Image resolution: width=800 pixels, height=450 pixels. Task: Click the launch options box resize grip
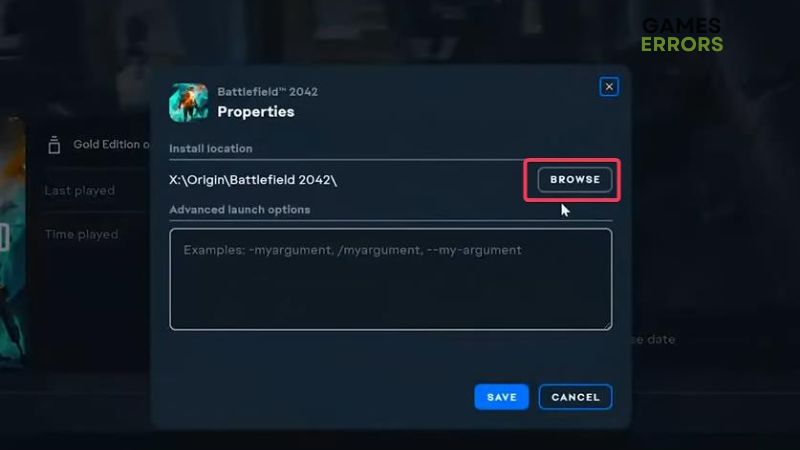click(608, 326)
